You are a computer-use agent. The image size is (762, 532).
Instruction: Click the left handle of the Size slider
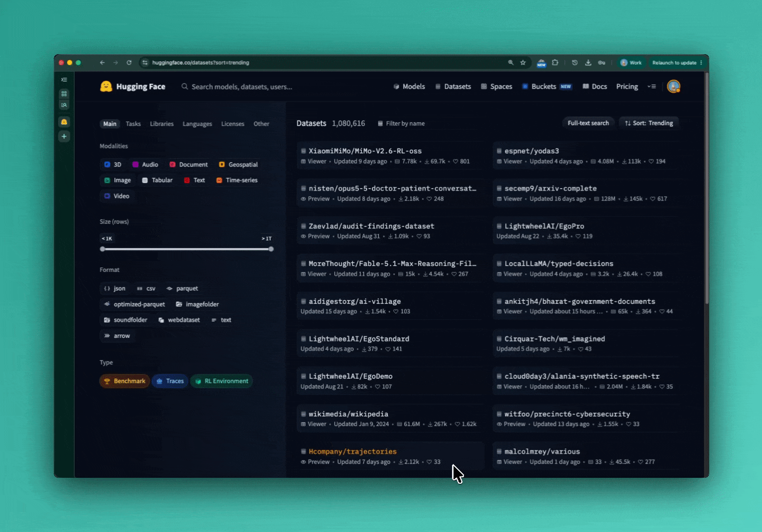(x=103, y=249)
